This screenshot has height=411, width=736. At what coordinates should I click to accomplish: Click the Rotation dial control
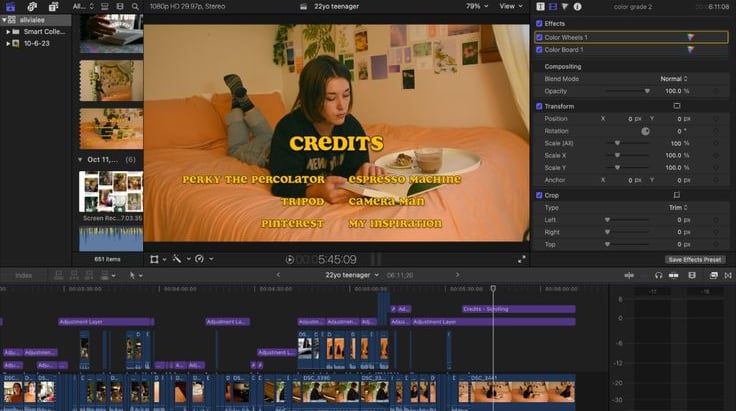click(645, 131)
